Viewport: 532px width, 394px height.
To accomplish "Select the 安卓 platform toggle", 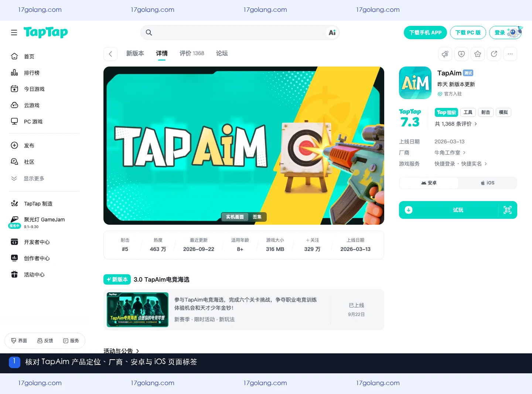I will click(x=429, y=183).
